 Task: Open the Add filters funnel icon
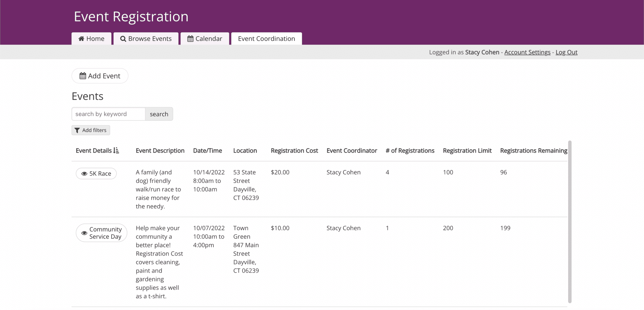(x=78, y=130)
